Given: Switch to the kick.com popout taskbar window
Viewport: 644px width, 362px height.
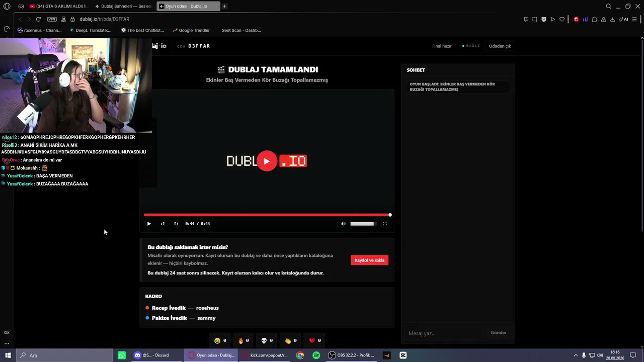Looking at the screenshot, I should [264, 355].
